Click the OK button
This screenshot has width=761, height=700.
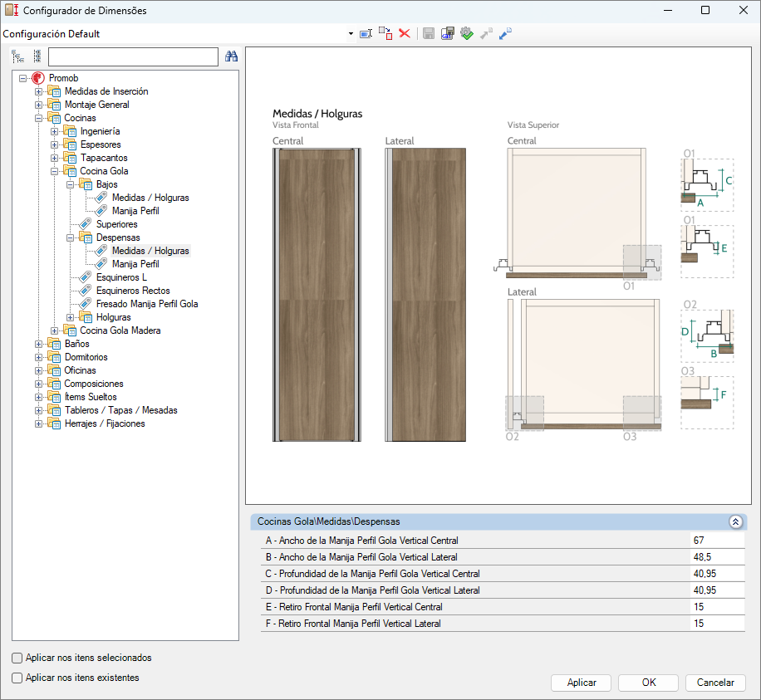pyautogui.click(x=648, y=683)
